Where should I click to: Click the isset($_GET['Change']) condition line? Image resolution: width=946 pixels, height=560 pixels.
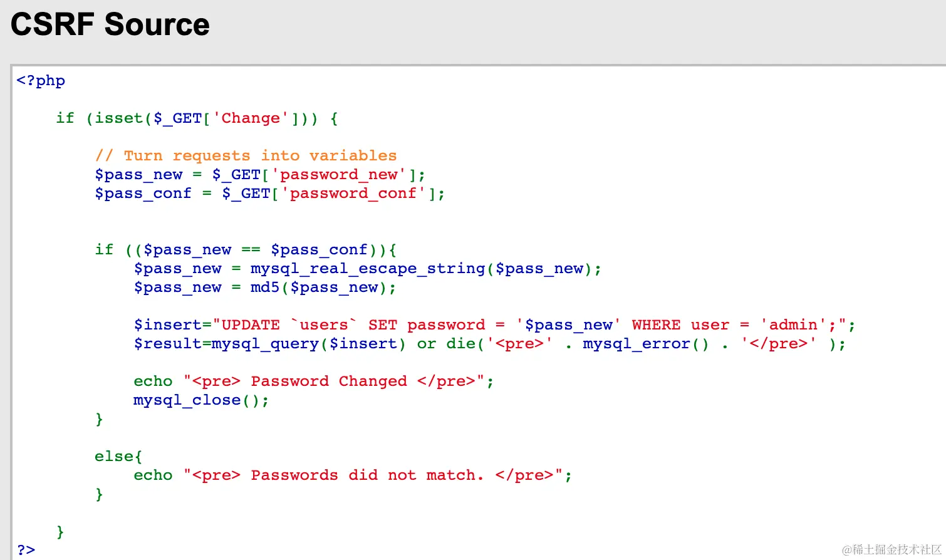tap(197, 118)
